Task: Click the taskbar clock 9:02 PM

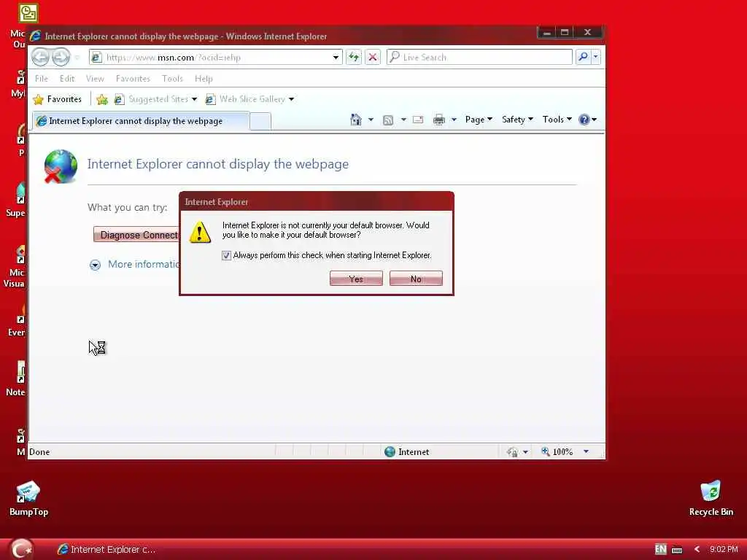Action: pyautogui.click(x=723, y=549)
